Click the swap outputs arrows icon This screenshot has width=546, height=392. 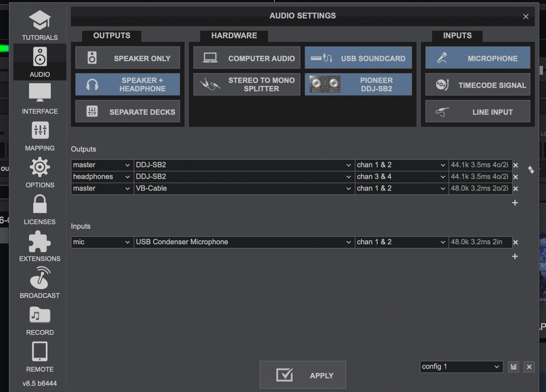pyautogui.click(x=531, y=170)
